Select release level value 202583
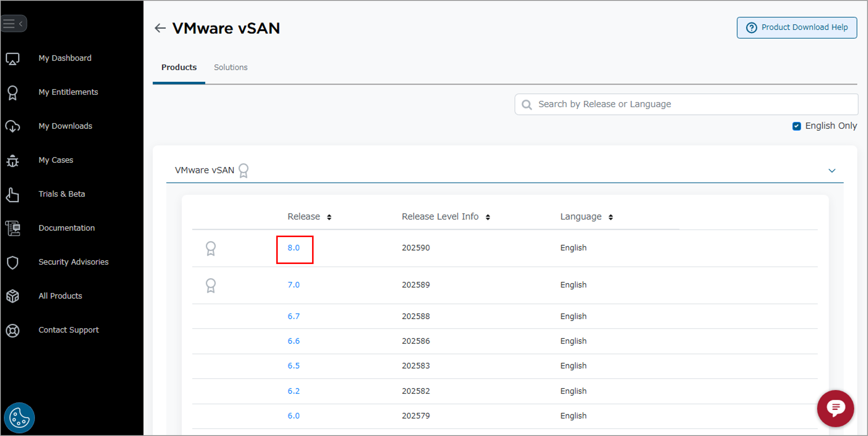 tap(416, 366)
